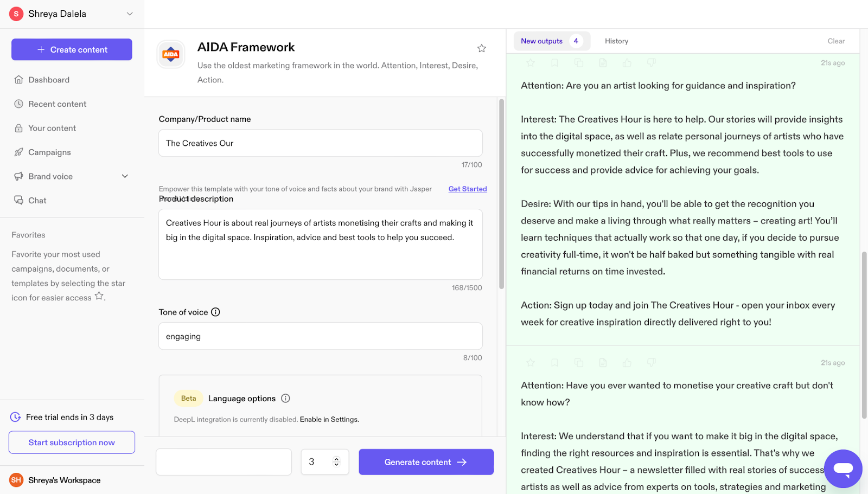Click the new outputs count badge 4
Screen dimensions: 868x494
pos(576,41)
